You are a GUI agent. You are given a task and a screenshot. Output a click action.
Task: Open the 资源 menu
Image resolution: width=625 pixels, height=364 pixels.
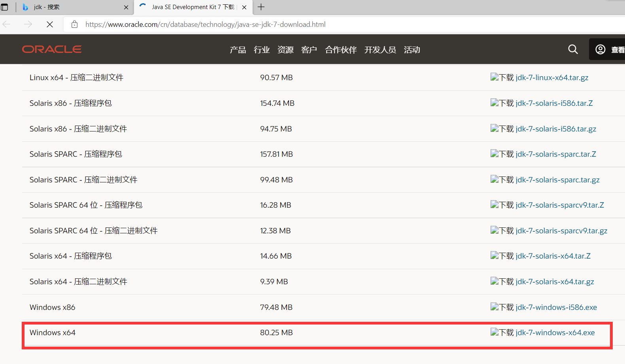pyautogui.click(x=285, y=50)
